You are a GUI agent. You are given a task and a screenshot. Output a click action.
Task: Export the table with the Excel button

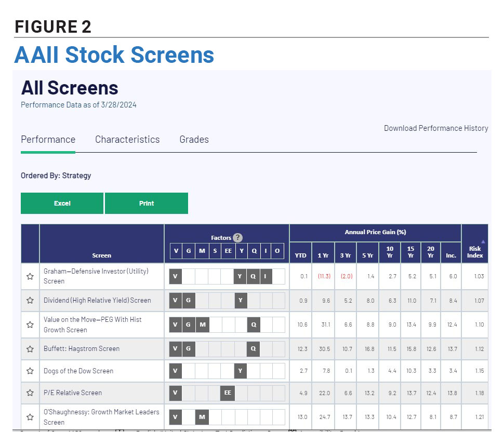(62, 203)
